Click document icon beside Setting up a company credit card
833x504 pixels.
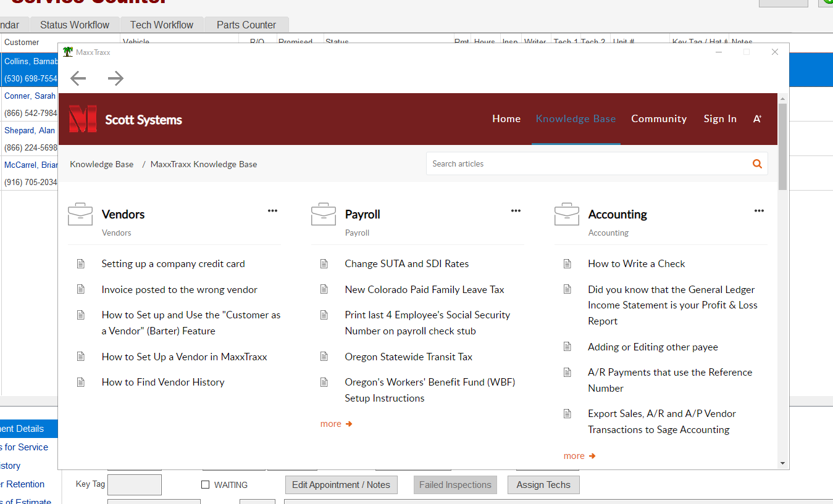coord(80,263)
